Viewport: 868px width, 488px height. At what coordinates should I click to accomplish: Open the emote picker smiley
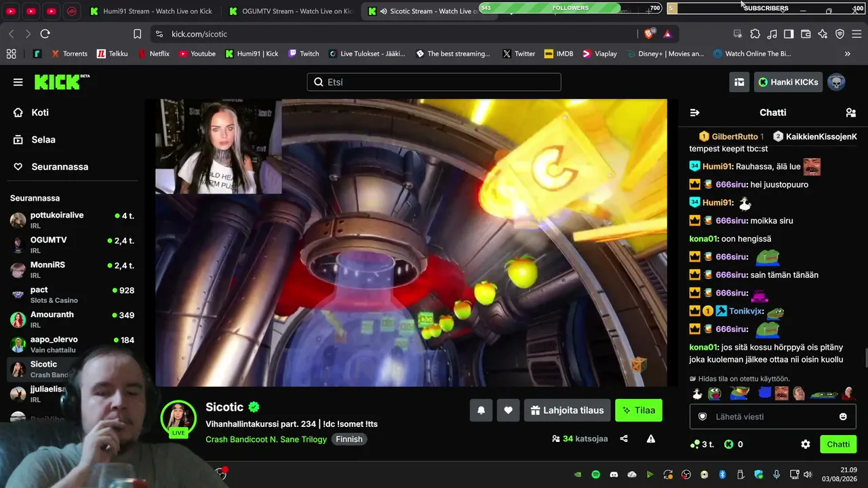pos(843,416)
